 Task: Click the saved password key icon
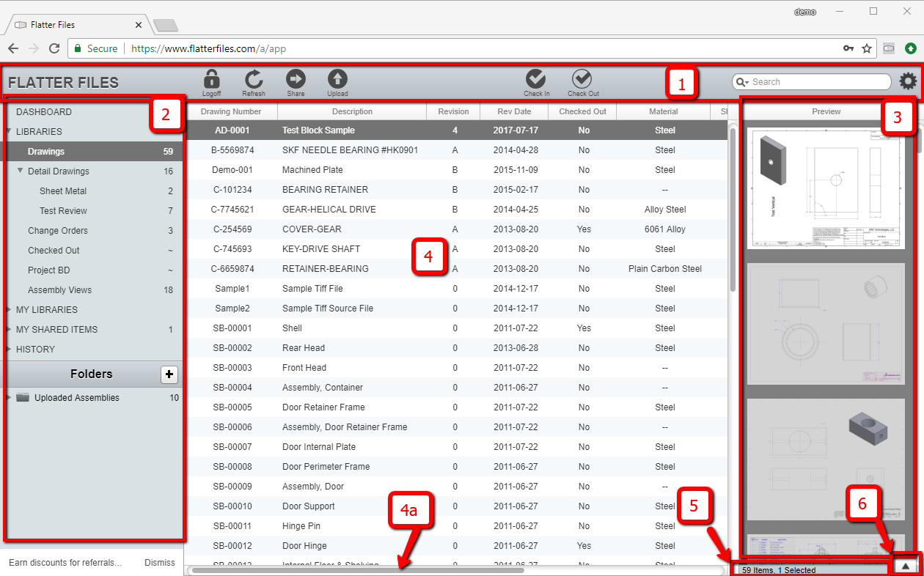click(848, 48)
